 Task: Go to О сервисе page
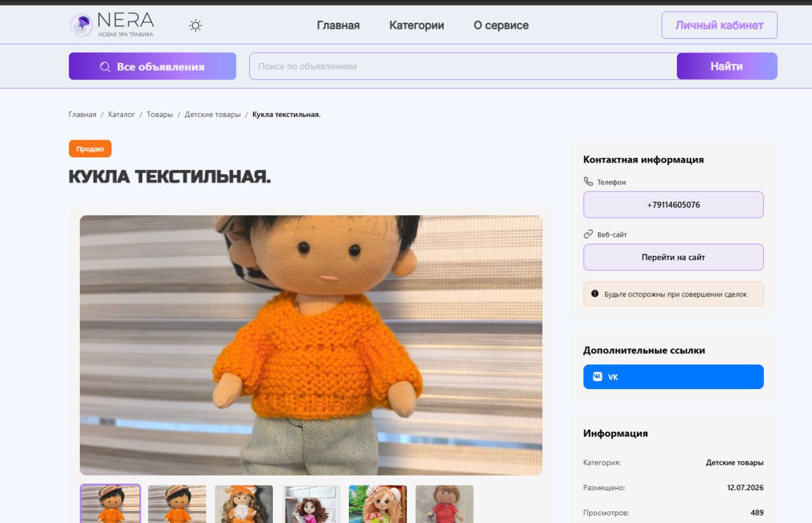coord(501,25)
